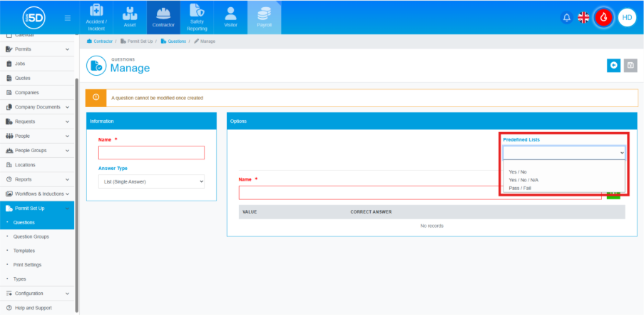Click the red flame alert icon
Image resolution: width=644 pixels, height=315 pixels.
pos(603,17)
